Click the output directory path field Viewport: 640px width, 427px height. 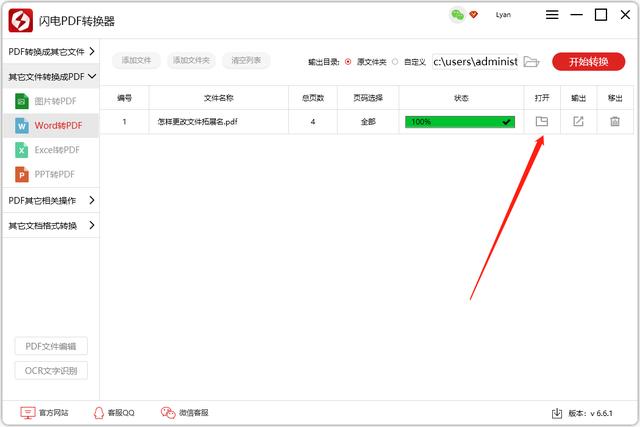coord(475,61)
